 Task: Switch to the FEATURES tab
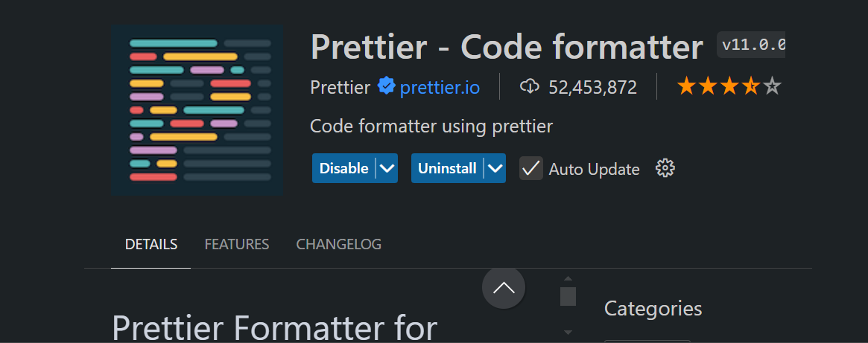click(237, 244)
